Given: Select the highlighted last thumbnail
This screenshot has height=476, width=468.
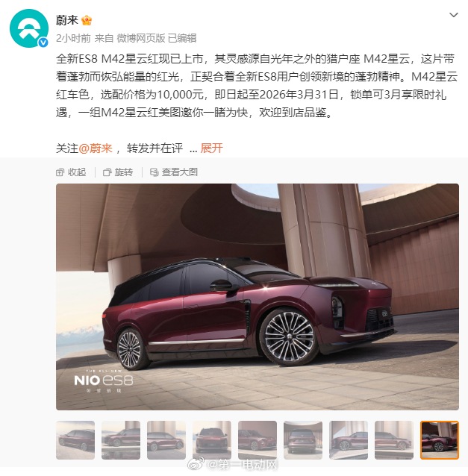Looking at the screenshot, I should 440,440.
